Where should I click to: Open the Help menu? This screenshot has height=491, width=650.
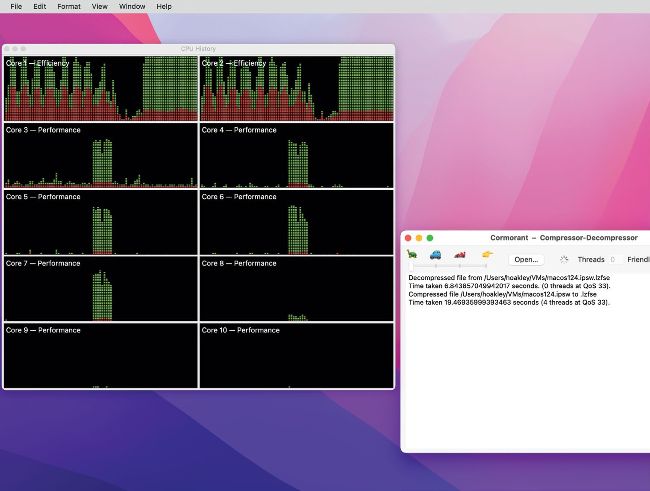[x=164, y=6]
